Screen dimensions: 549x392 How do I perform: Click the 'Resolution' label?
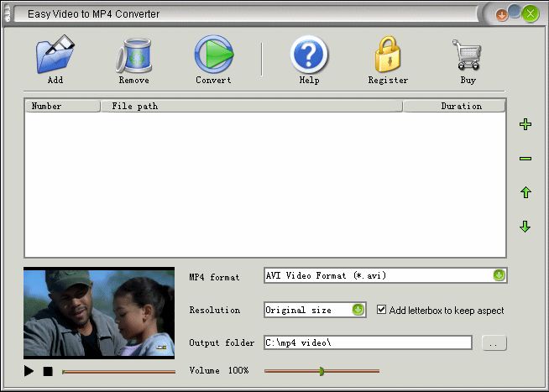[x=215, y=310]
